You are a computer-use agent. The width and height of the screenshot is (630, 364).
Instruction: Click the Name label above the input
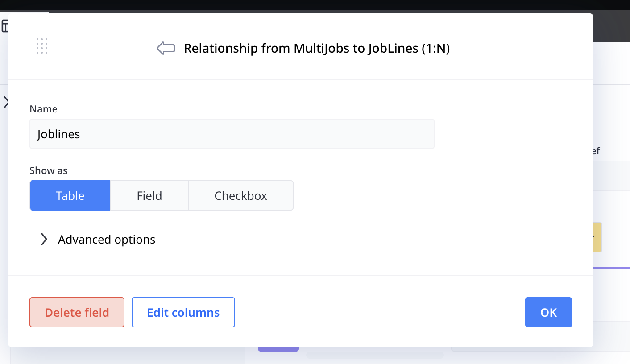(x=43, y=109)
